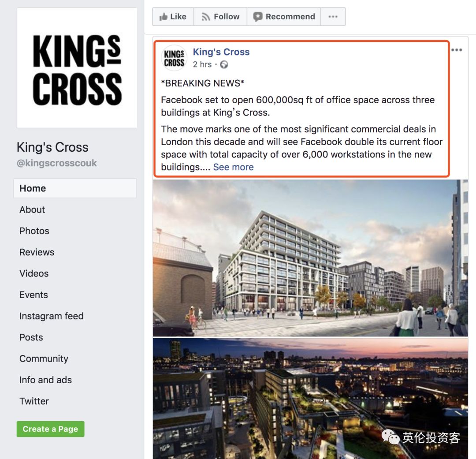Open the Reviews section
The width and height of the screenshot is (476, 459).
pos(37,252)
